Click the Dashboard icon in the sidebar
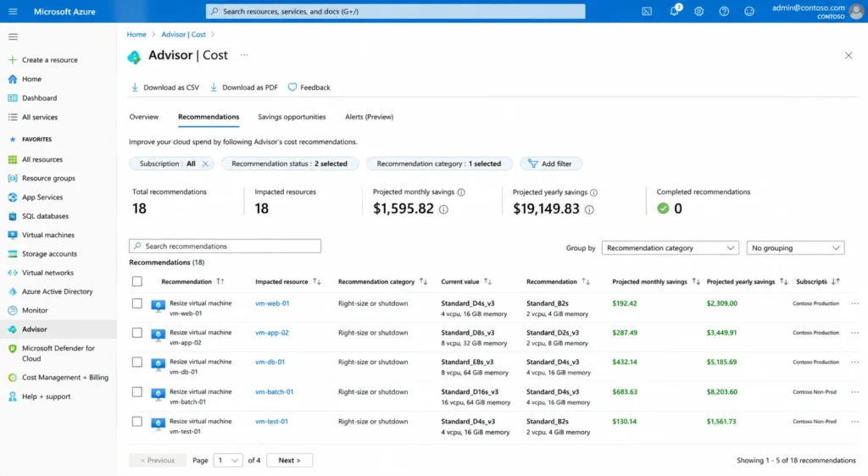This screenshot has height=476, width=868. (x=13, y=98)
